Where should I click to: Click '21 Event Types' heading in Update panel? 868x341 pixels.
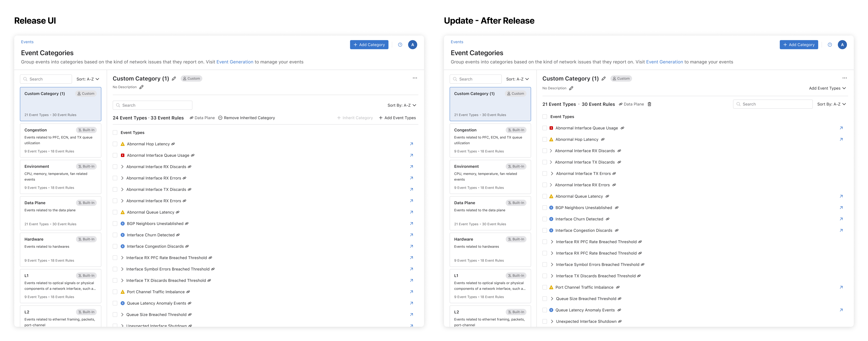559,104
